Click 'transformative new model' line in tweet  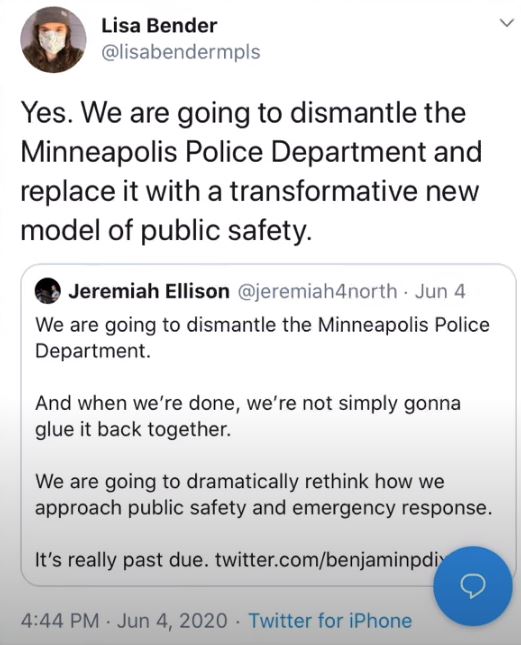[x=250, y=210]
